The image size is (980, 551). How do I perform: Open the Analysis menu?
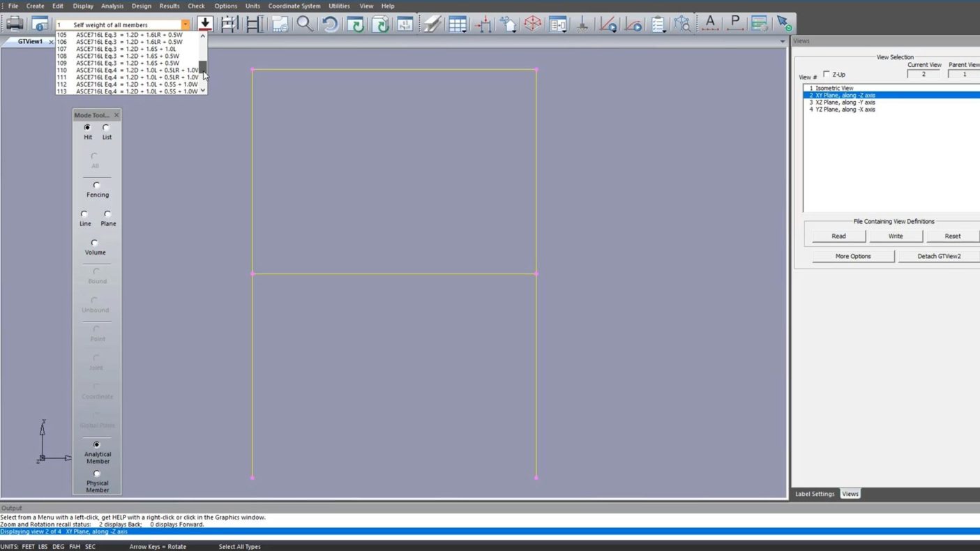point(112,6)
